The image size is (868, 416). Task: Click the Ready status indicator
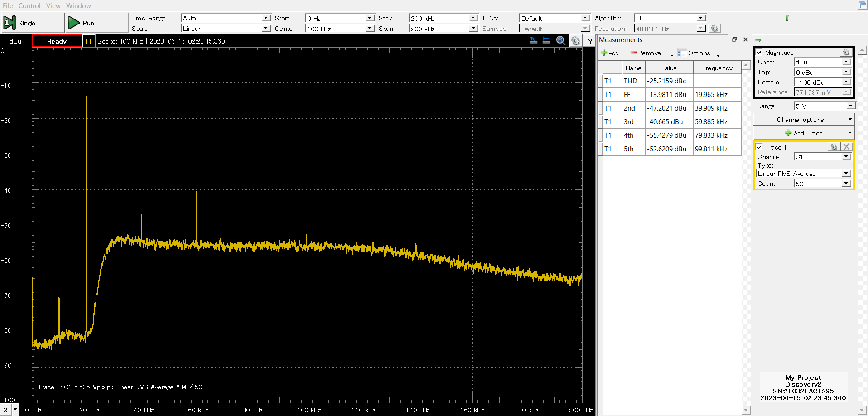point(57,41)
